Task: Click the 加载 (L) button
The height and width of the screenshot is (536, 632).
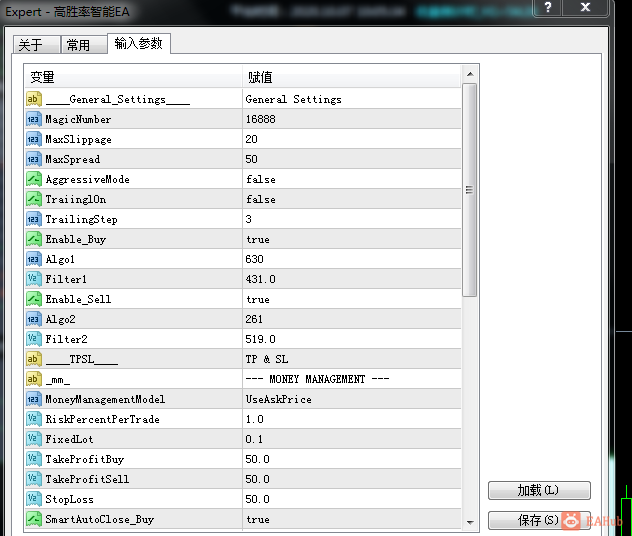Action: [x=539, y=490]
